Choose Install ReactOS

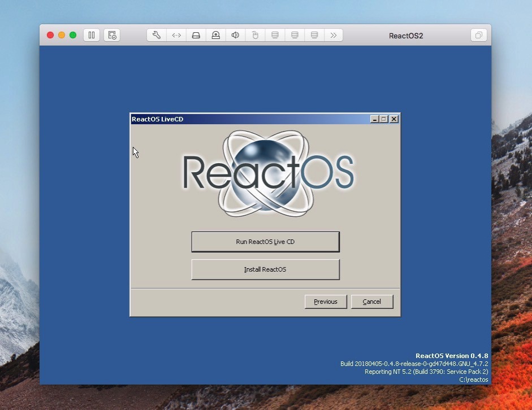pos(265,269)
